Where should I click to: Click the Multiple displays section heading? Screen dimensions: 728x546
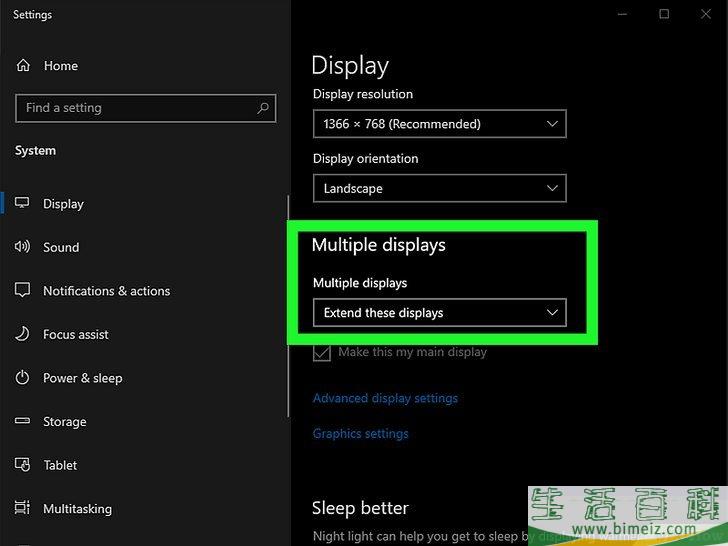coord(378,245)
